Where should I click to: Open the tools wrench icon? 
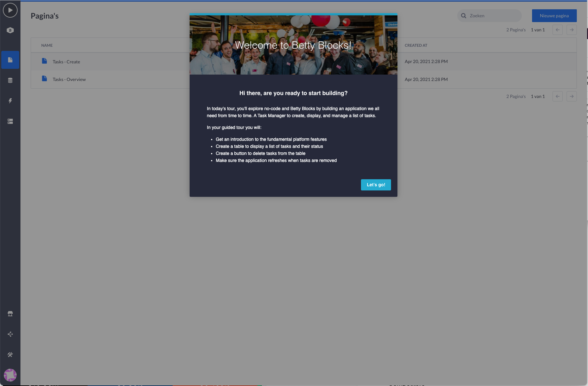[10, 355]
